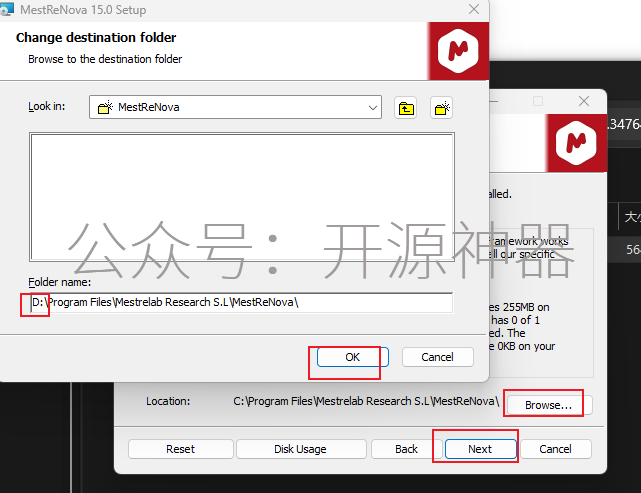Click the Folder name path field
The width and height of the screenshot is (641, 493).
pyautogui.click(x=241, y=303)
